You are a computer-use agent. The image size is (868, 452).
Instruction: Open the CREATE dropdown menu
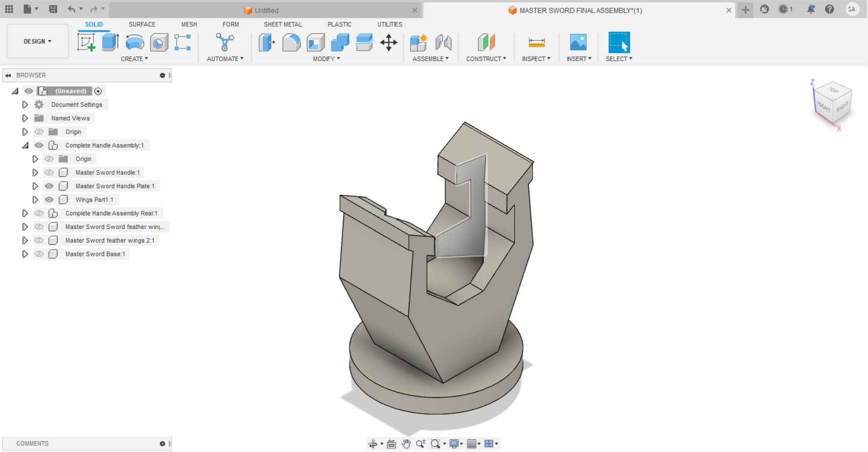click(134, 59)
